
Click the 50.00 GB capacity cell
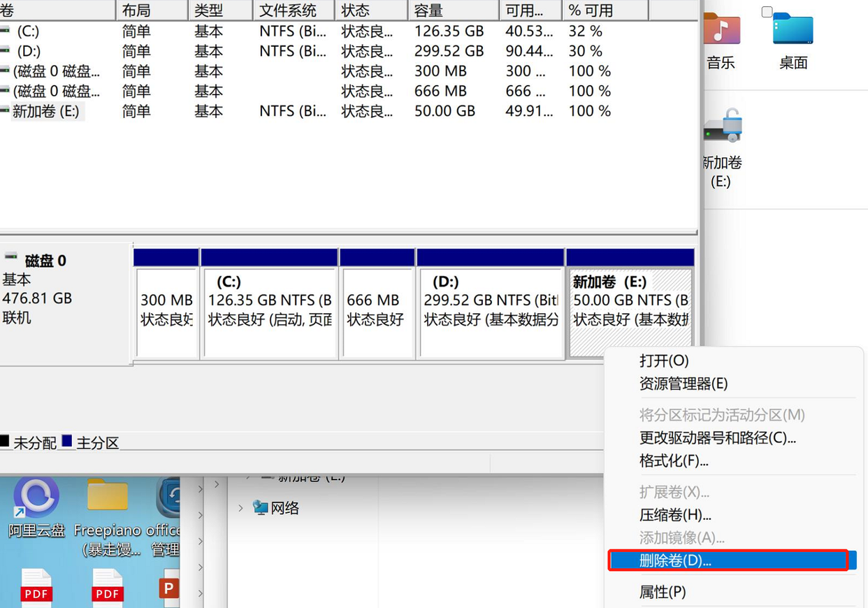click(x=444, y=111)
